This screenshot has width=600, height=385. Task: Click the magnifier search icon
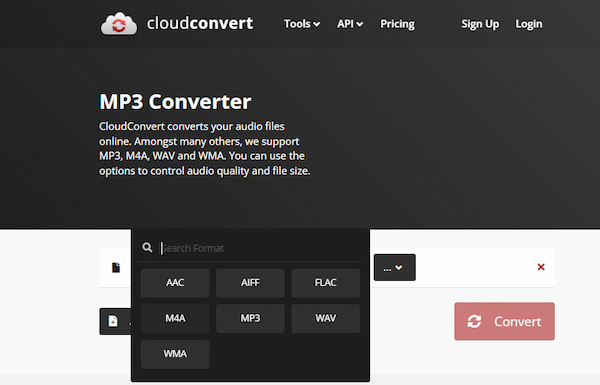(147, 248)
